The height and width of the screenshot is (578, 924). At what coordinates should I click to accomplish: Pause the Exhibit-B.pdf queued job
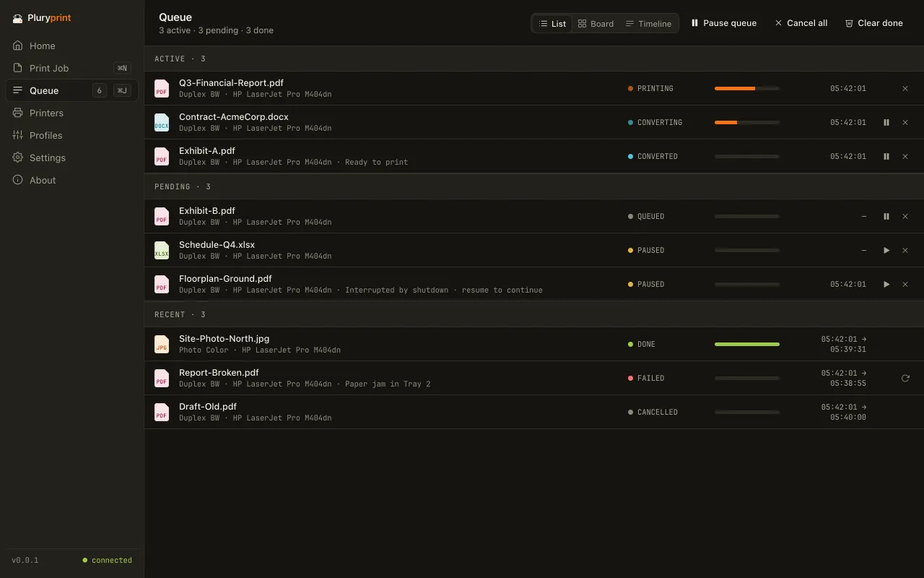[886, 216]
